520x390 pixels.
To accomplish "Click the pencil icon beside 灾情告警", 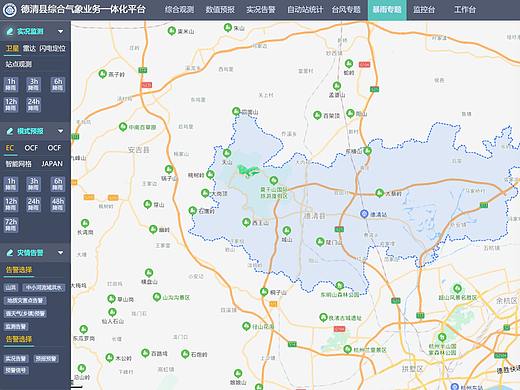I will (x=10, y=253).
